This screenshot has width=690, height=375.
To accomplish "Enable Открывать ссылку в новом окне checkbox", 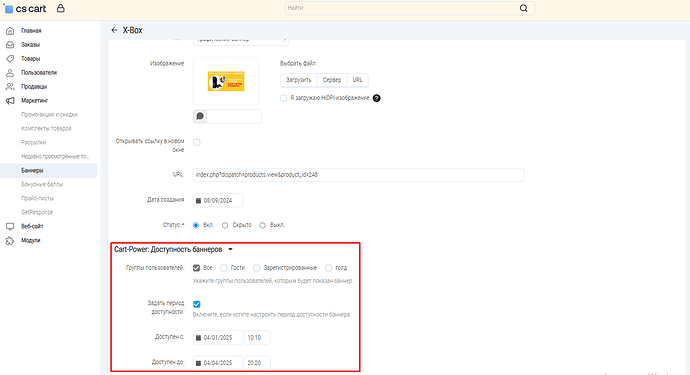I will (197, 142).
